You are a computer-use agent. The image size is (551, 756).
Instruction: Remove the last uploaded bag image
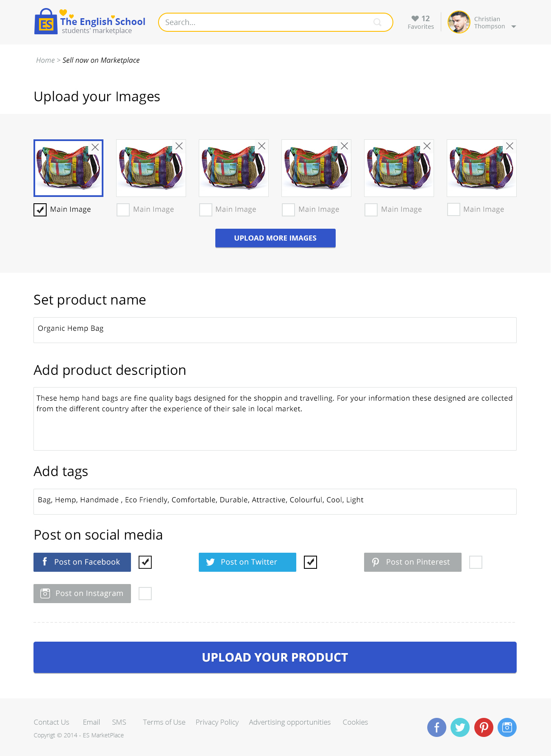coord(509,146)
